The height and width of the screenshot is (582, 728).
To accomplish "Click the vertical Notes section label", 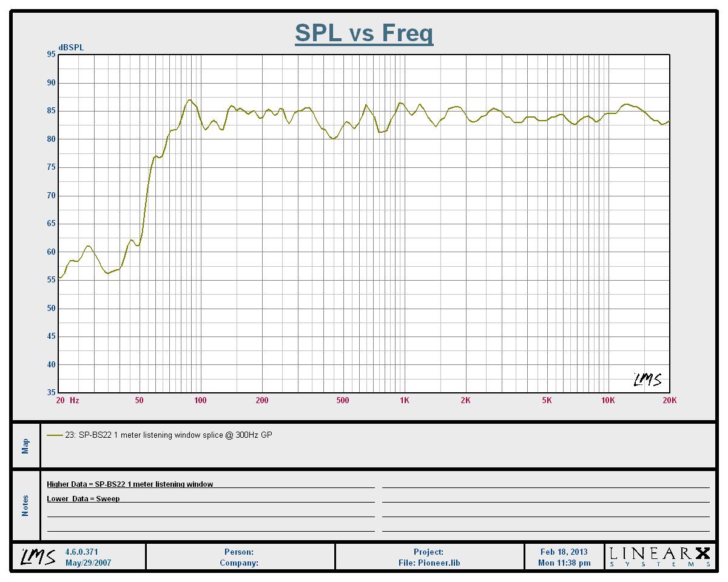I will (25, 506).
